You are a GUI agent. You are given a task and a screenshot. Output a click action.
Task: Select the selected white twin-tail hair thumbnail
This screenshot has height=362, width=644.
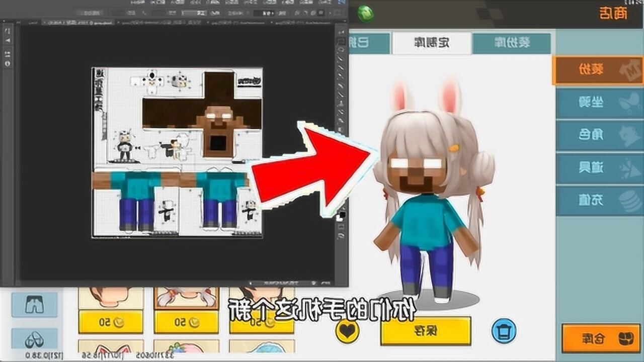pos(186,298)
